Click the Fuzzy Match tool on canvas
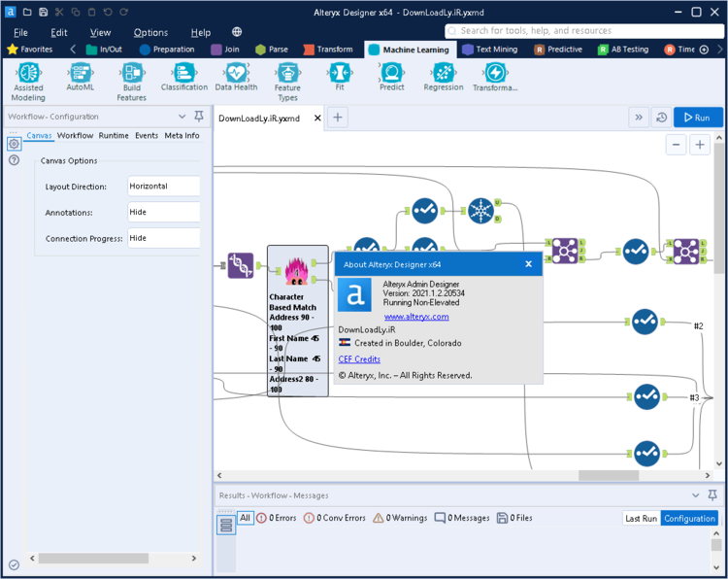The width and height of the screenshot is (728, 579). pyautogui.click(x=297, y=271)
